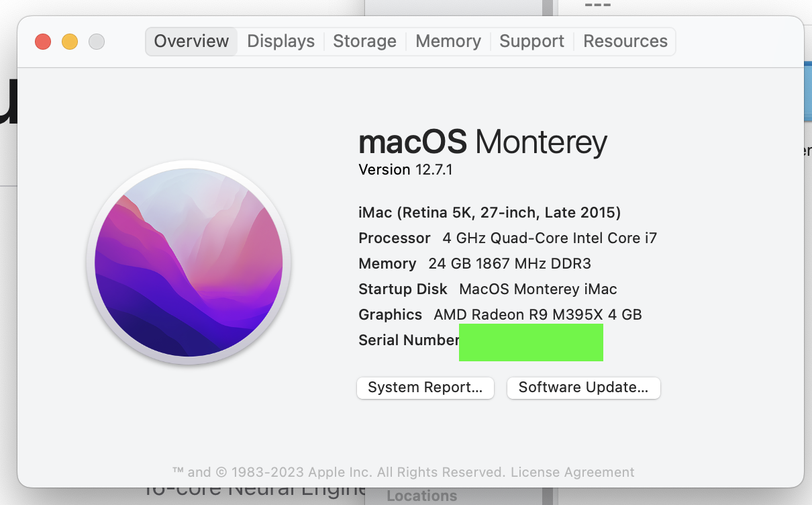This screenshot has width=812, height=505.
Task: Select the Overview tab
Action: click(191, 42)
